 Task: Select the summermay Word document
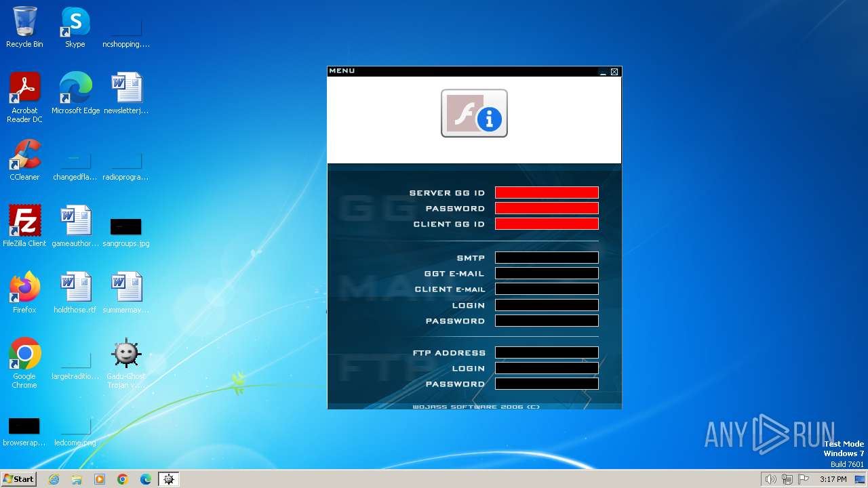click(126, 293)
